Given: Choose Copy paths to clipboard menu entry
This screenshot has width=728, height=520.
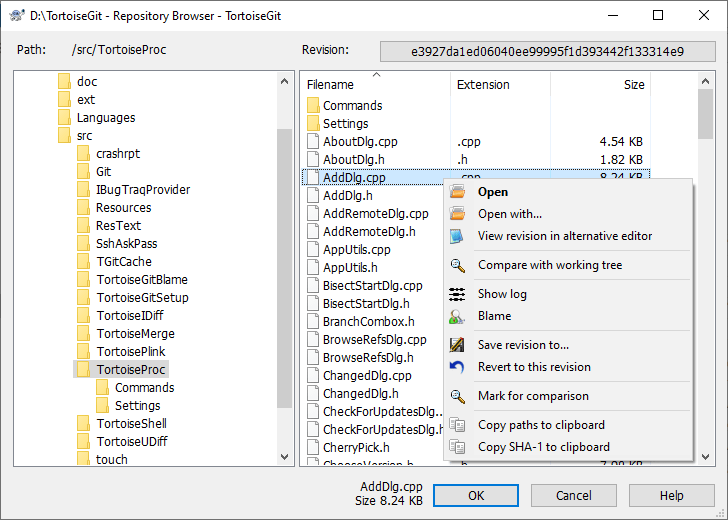Looking at the screenshot, I should pyautogui.click(x=541, y=425).
